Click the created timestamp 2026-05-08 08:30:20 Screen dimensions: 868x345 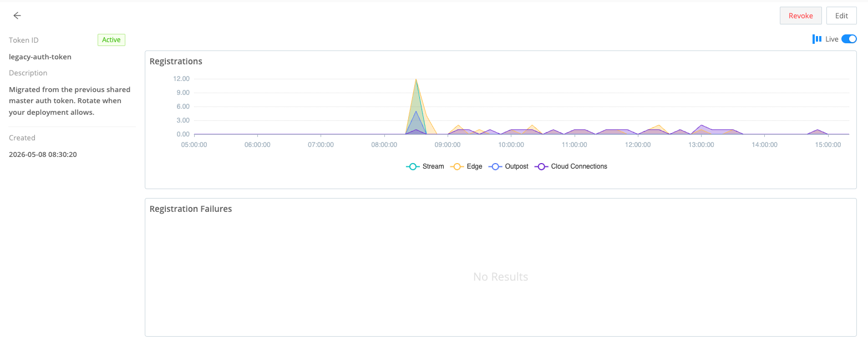click(x=43, y=154)
